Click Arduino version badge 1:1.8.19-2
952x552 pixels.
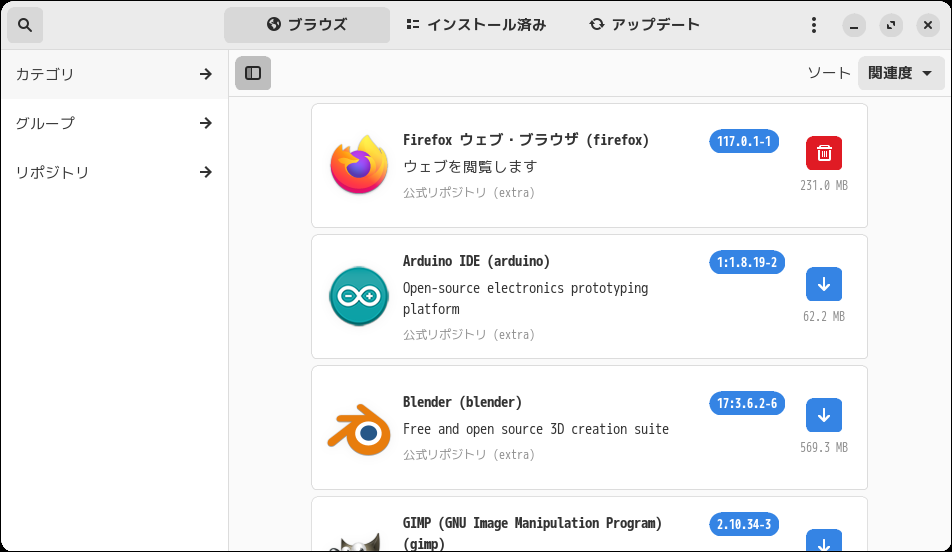(747, 262)
